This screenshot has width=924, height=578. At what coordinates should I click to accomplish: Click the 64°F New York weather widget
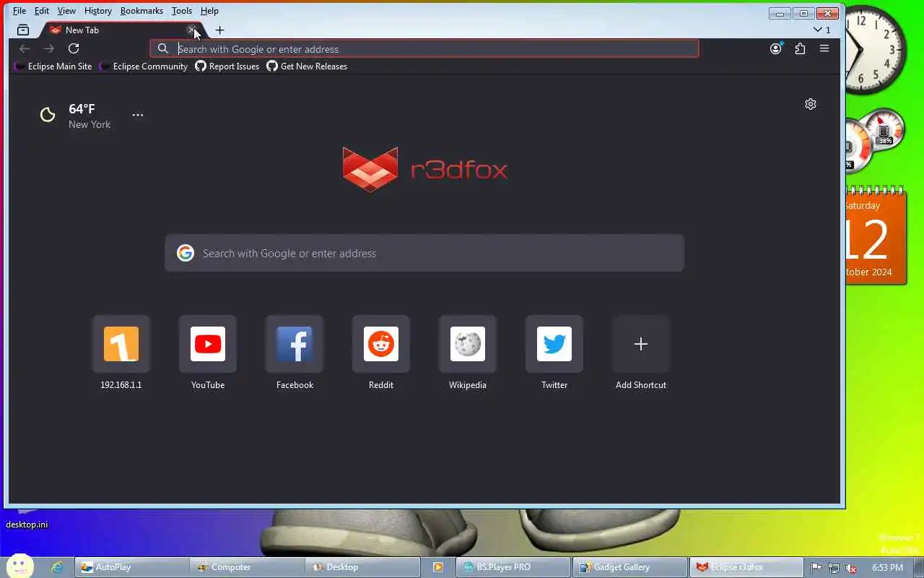click(x=76, y=116)
